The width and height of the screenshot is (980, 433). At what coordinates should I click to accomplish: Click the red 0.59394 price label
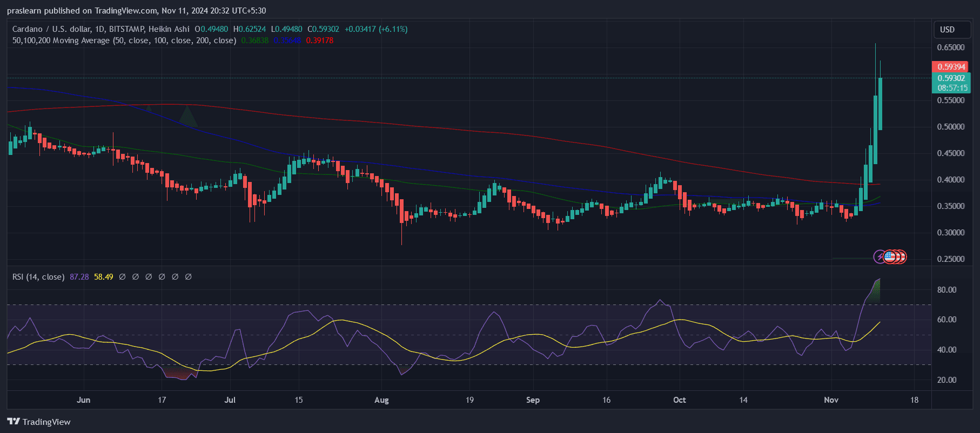[x=951, y=67]
